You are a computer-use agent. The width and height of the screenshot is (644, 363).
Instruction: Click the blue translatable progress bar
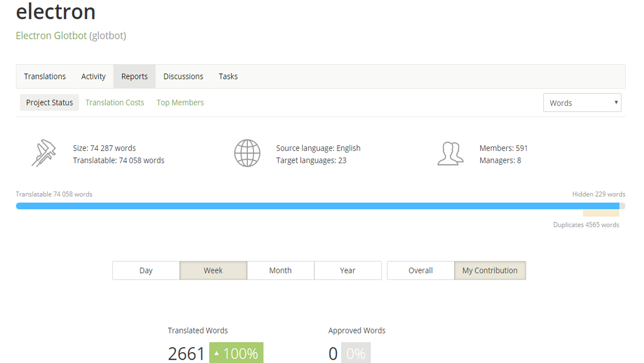318,206
